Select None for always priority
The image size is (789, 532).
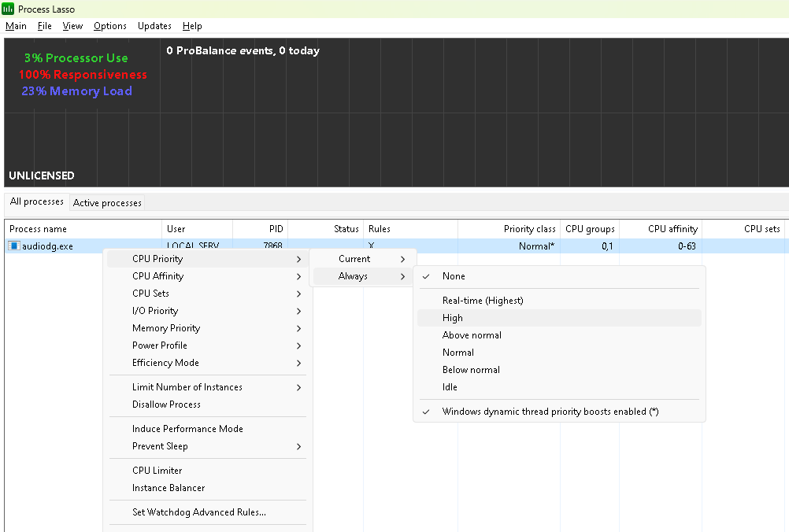(x=559, y=276)
